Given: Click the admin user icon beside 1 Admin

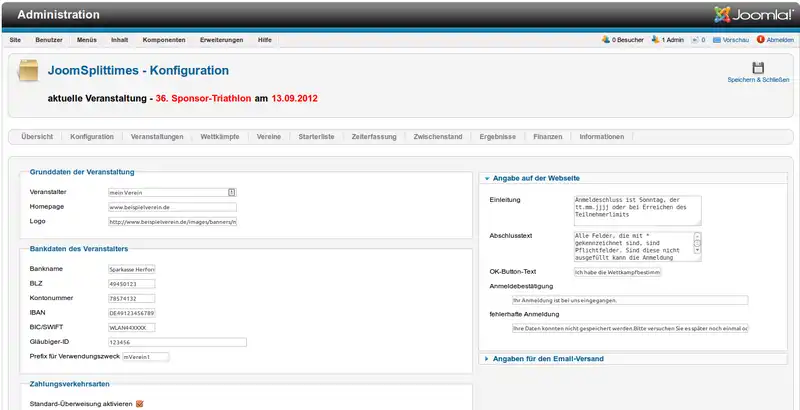Looking at the screenshot, I should tap(656, 39).
